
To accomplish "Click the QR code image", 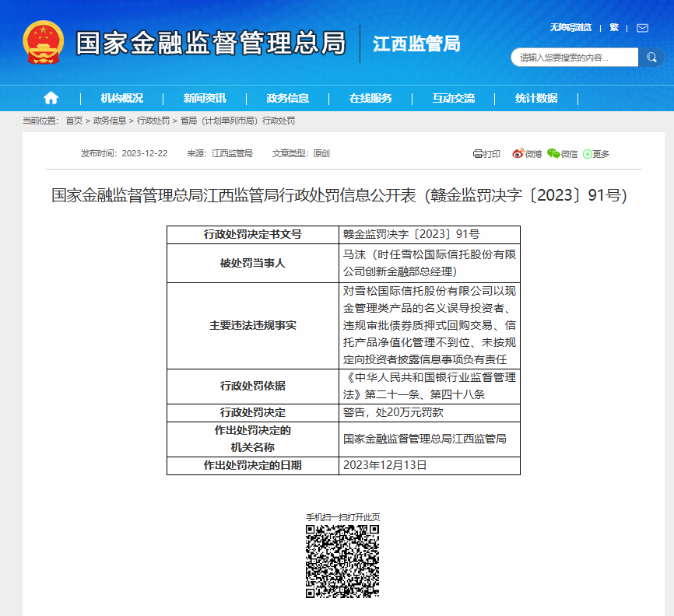I will [342, 561].
